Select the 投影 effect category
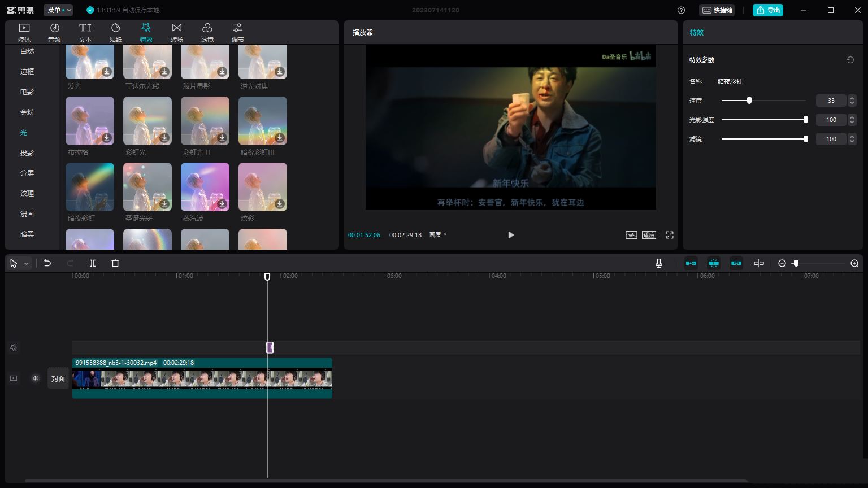 [x=27, y=152]
